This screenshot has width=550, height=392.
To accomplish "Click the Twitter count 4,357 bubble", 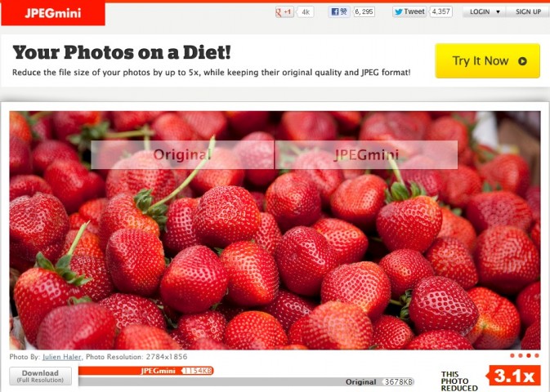I will tap(441, 11).
